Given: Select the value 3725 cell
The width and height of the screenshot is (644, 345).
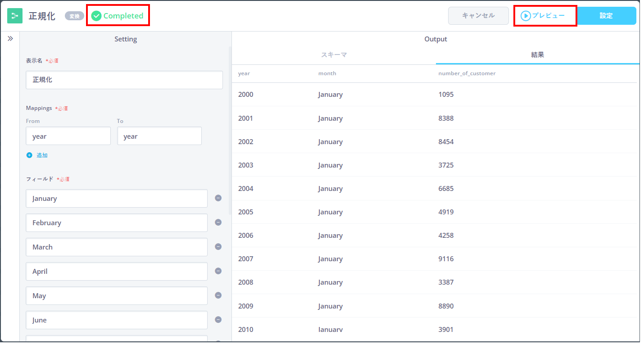Looking at the screenshot, I should 446,165.
